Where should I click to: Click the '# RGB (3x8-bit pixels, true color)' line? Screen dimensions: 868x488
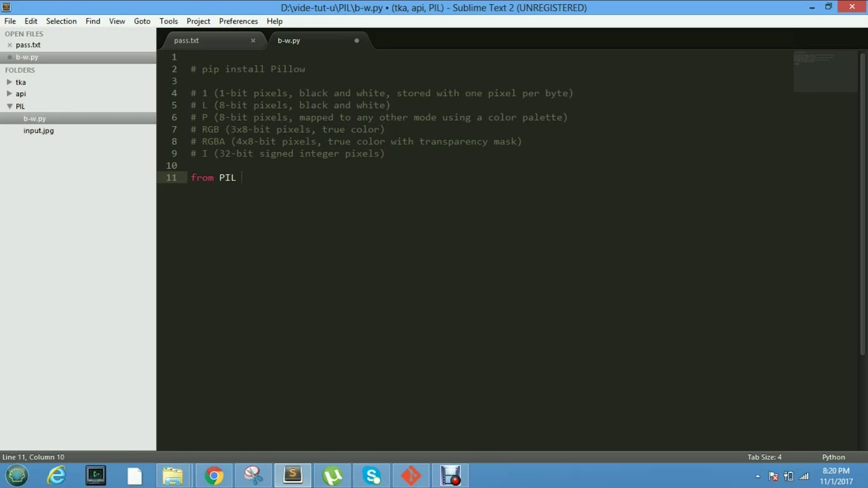click(x=288, y=129)
